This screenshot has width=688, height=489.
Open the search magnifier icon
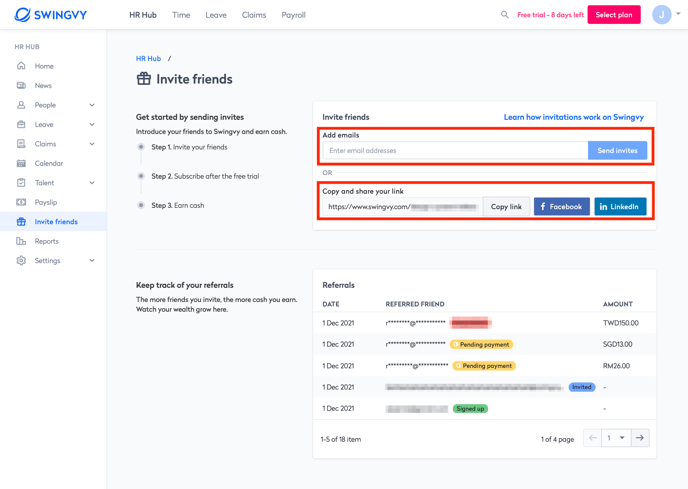point(505,14)
